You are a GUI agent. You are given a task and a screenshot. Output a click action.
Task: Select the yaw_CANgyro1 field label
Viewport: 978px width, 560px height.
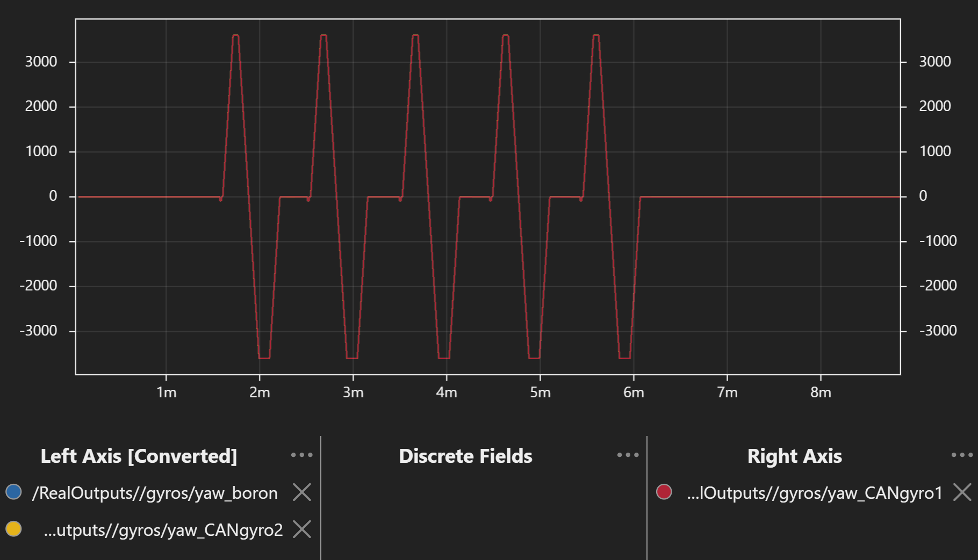pos(814,493)
